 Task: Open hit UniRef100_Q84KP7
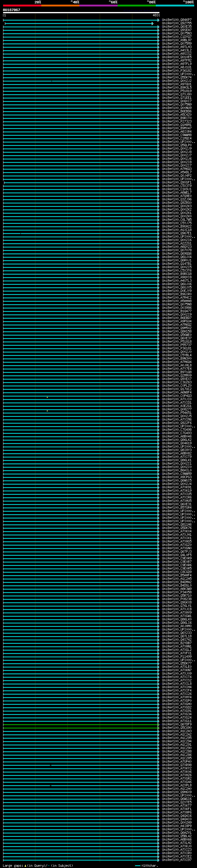point(177,20)
